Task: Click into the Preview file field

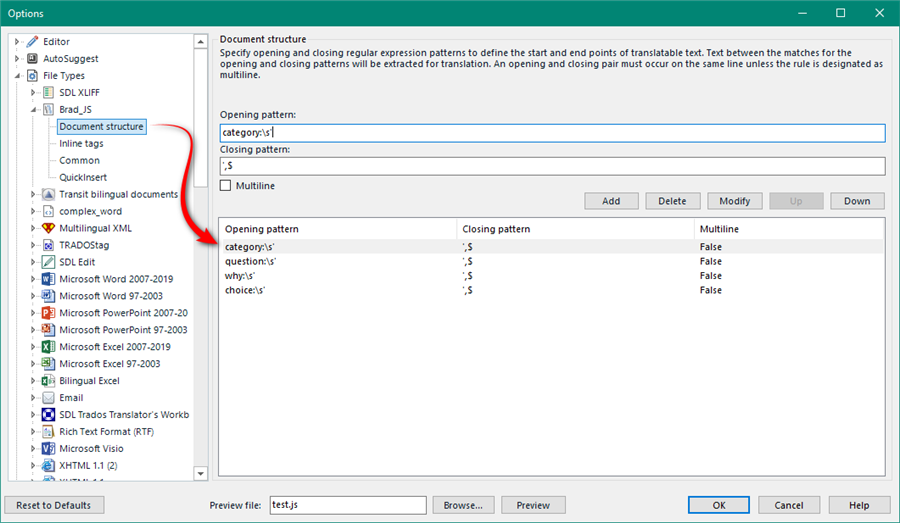Action: pyautogui.click(x=348, y=505)
